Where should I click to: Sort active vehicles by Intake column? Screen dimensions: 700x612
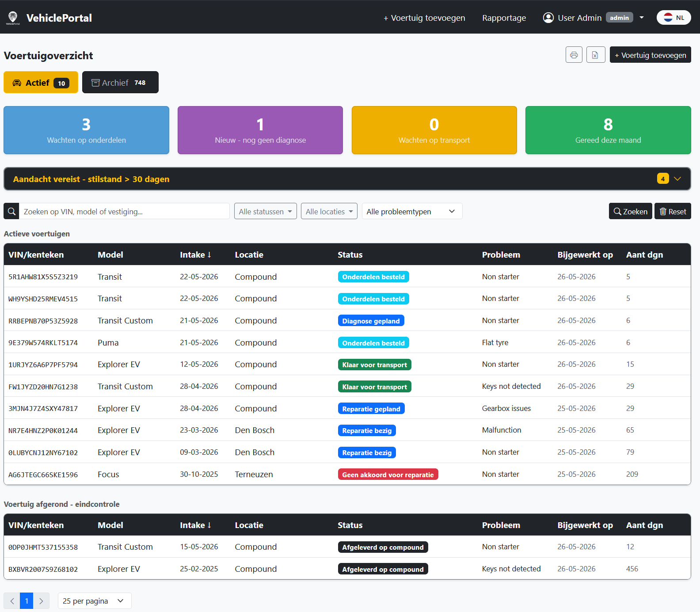click(x=195, y=255)
